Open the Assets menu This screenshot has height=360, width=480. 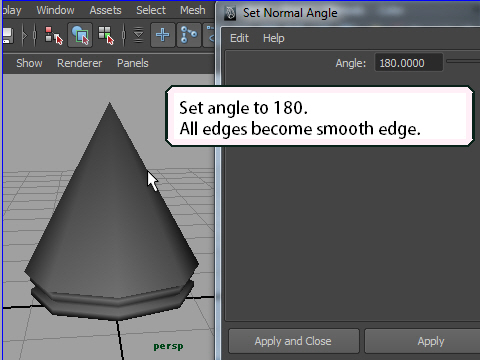point(105,10)
